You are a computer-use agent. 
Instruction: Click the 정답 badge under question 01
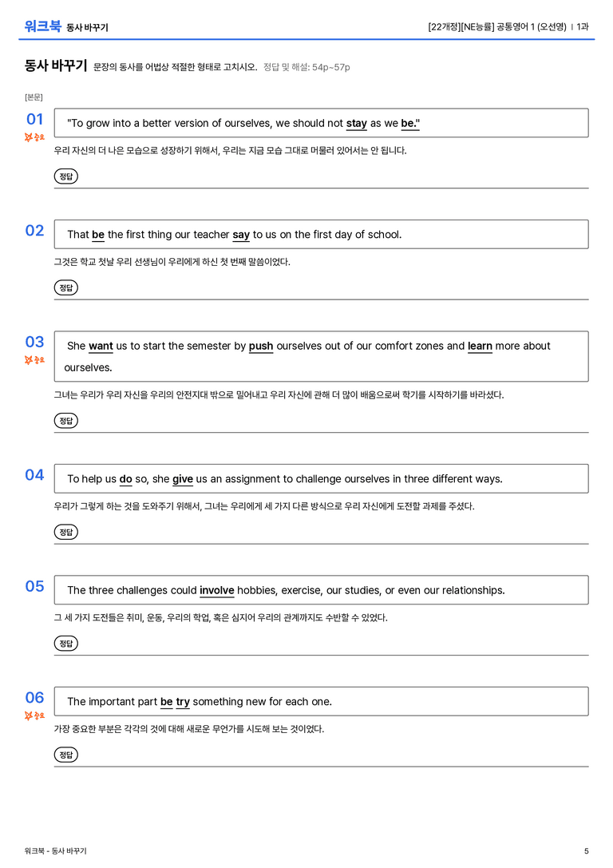65,176
